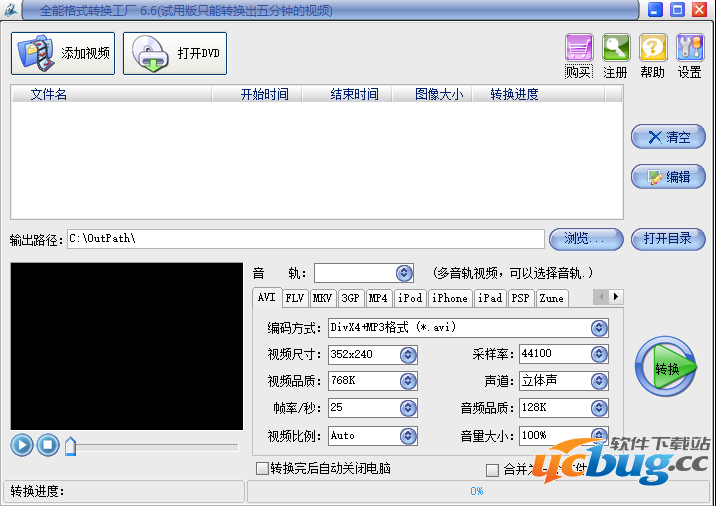Click the 打开目录 open folder button
Screen dimensions: 716x506
pos(669,239)
